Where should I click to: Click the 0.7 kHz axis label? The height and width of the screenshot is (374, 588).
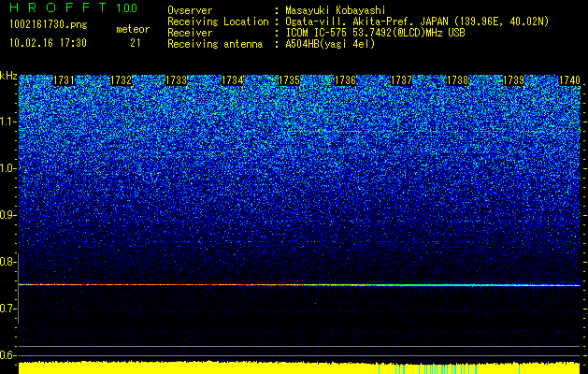point(7,309)
